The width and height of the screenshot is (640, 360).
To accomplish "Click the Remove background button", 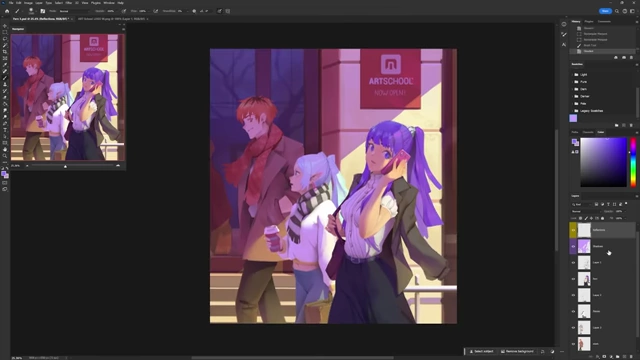I will point(517,351).
